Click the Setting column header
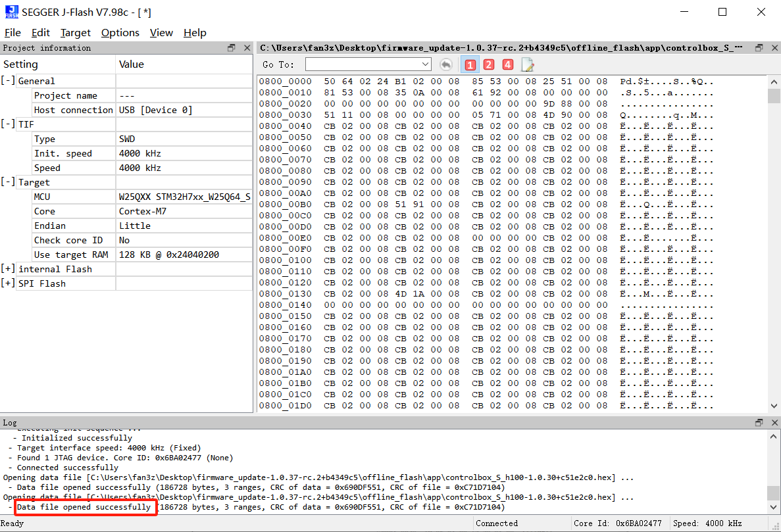The width and height of the screenshot is (781, 532). pyautogui.click(x=58, y=64)
